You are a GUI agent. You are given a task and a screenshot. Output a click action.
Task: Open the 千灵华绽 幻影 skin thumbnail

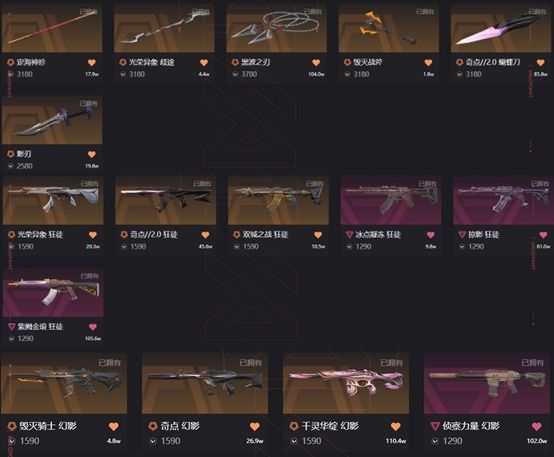pos(346,383)
